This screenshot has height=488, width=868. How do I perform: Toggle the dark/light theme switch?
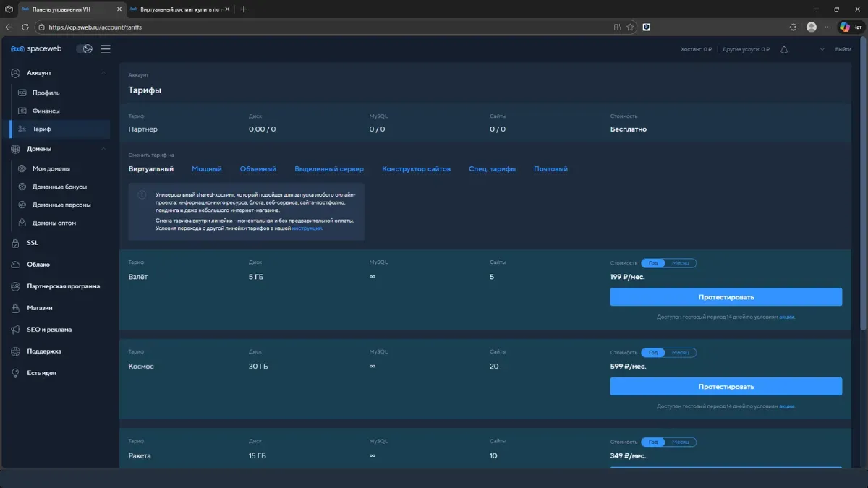tap(85, 49)
